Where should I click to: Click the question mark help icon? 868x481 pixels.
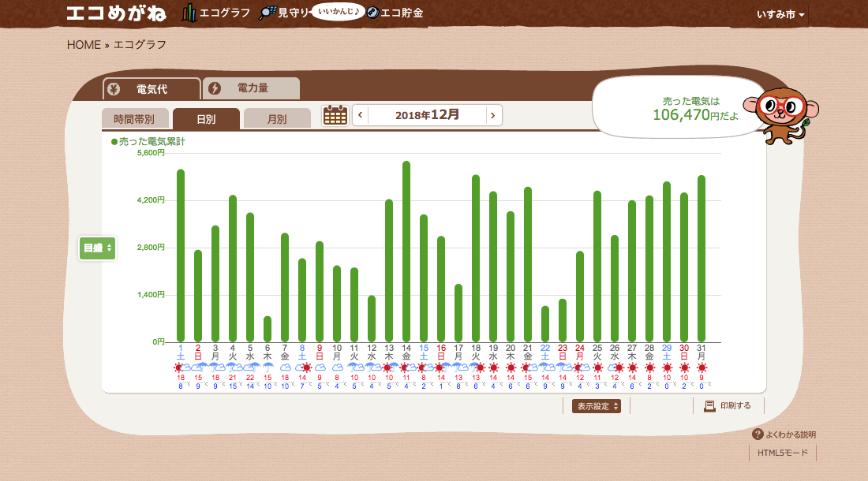pyautogui.click(x=758, y=434)
